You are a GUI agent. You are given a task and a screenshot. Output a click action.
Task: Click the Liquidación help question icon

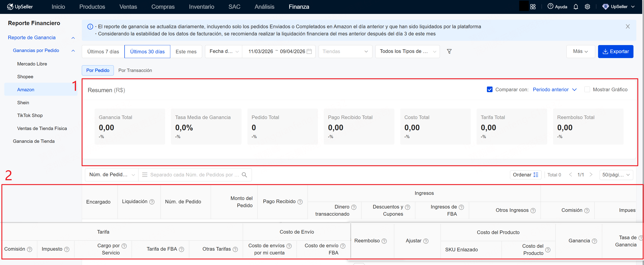tap(152, 202)
